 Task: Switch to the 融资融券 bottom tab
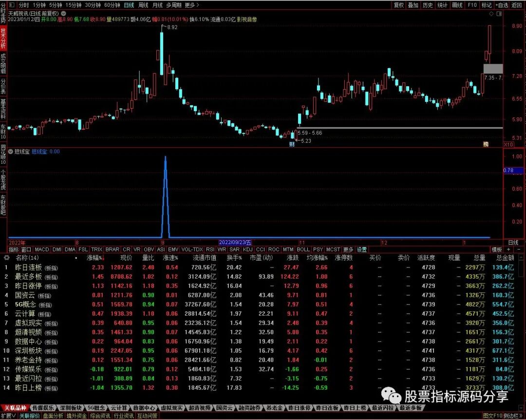(x=249, y=408)
